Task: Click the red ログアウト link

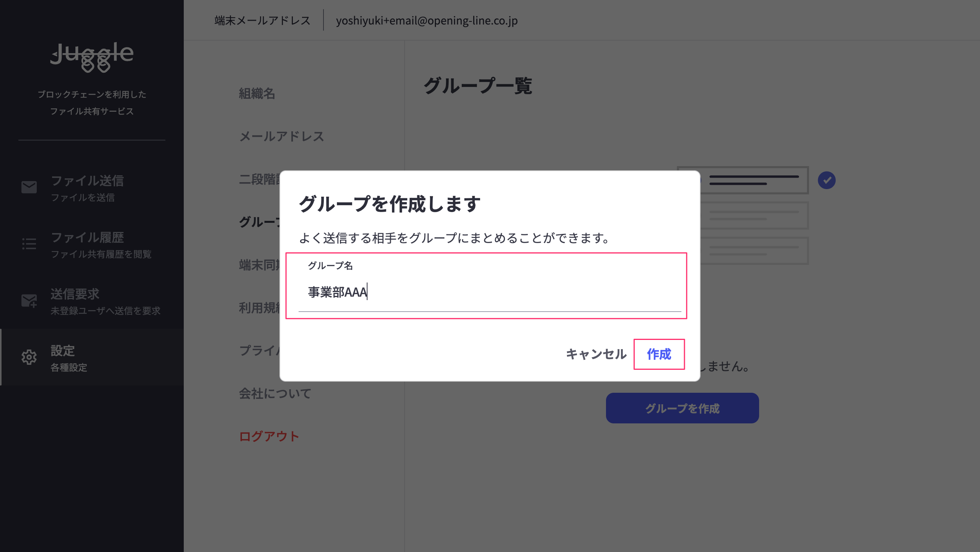Action: (x=269, y=436)
